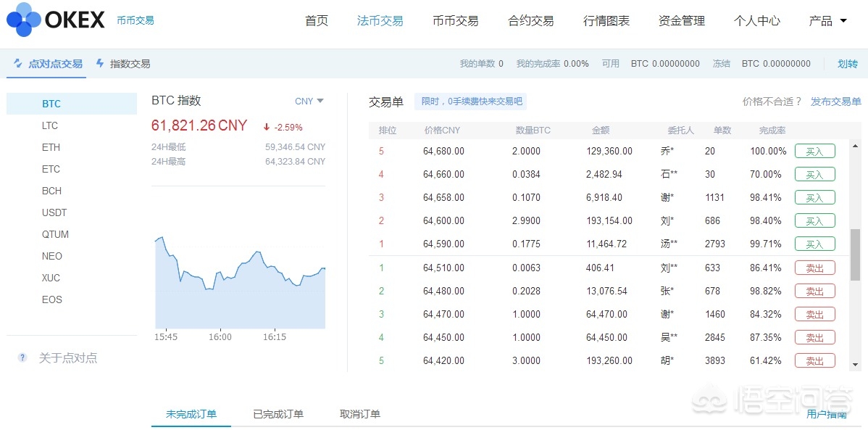Viewport: 868px width, 430px height.
Task: Expand the CNY currency dropdown
Action: 309,101
